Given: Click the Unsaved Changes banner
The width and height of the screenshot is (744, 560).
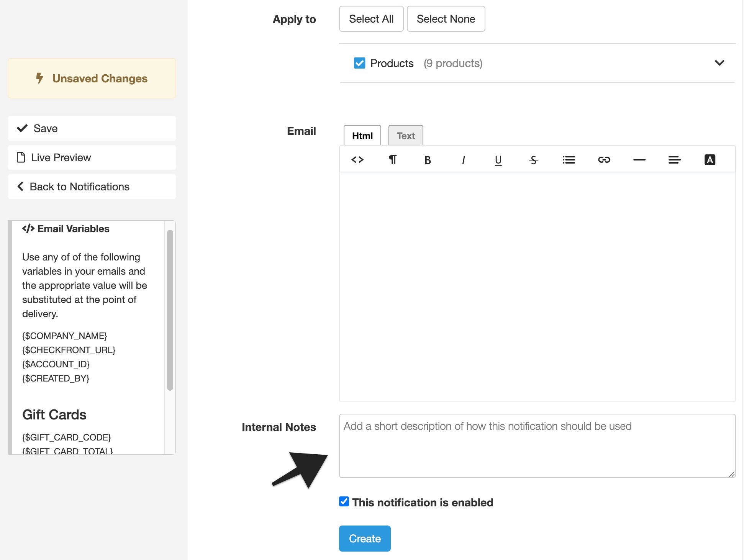Looking at the screenshot, I should 92,79.
